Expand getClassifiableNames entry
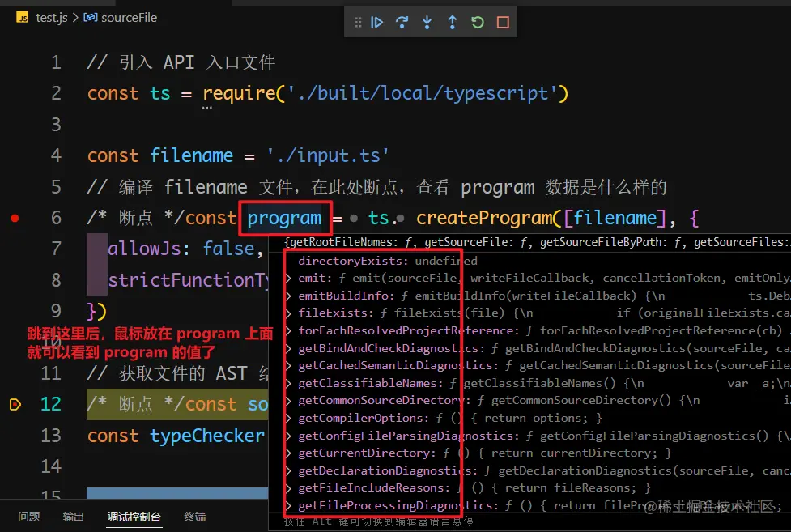Image resolution: width=791 pixels, height=532 pixels. click(x=288, y=383)
